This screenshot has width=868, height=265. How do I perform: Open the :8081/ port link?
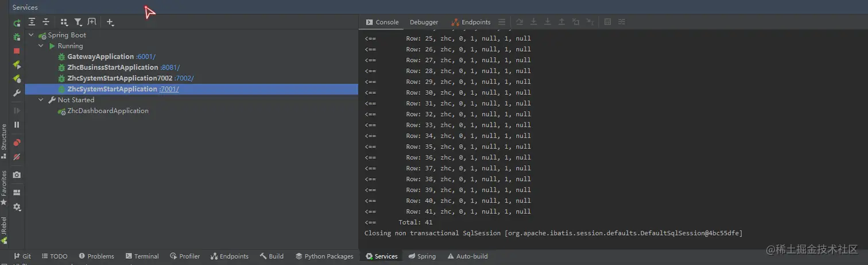[170, 67]
